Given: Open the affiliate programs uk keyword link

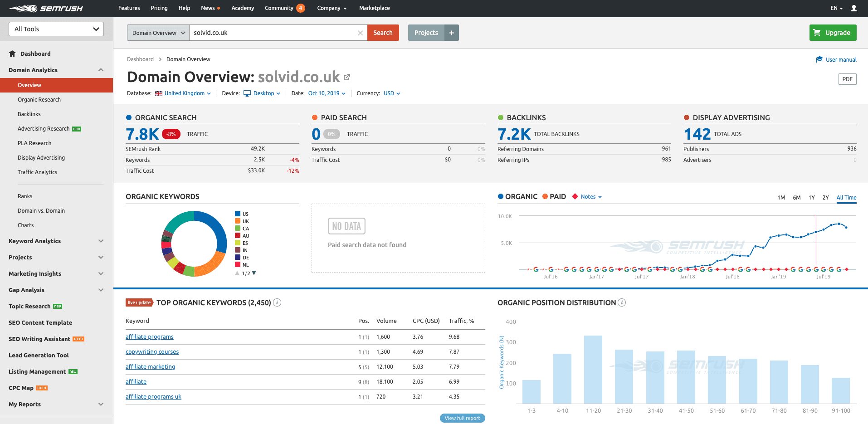Looking at the screenshot, I should tap(154, 397).
